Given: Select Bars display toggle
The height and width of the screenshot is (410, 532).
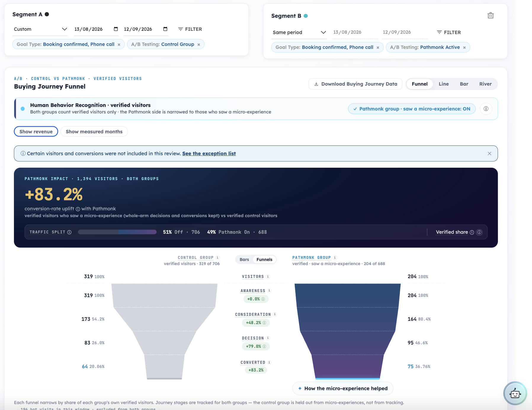Looking at the screenshot, I should (x=244, y=260).
